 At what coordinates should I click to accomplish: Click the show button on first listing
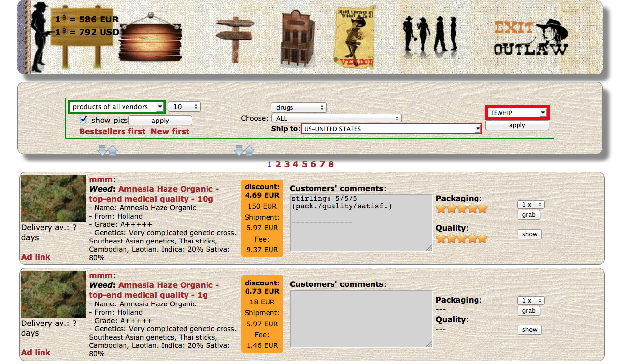[x=529, y=234]
